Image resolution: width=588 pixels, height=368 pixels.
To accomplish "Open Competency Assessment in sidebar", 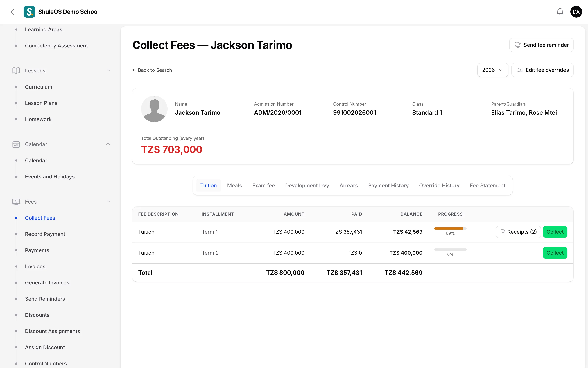I will 56,46.
